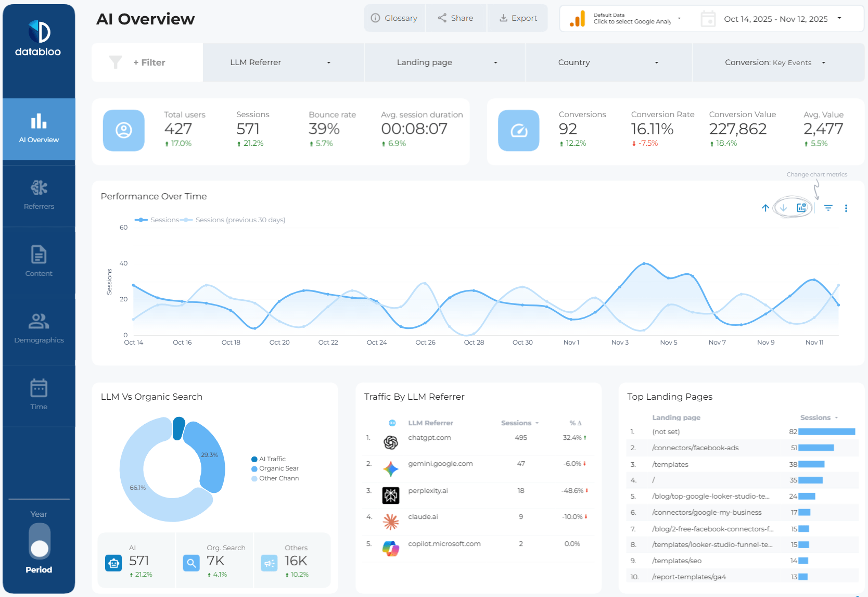Click the Change chart metrics icon
Viewport: 868px width, 597px height.
coord(801,208)
